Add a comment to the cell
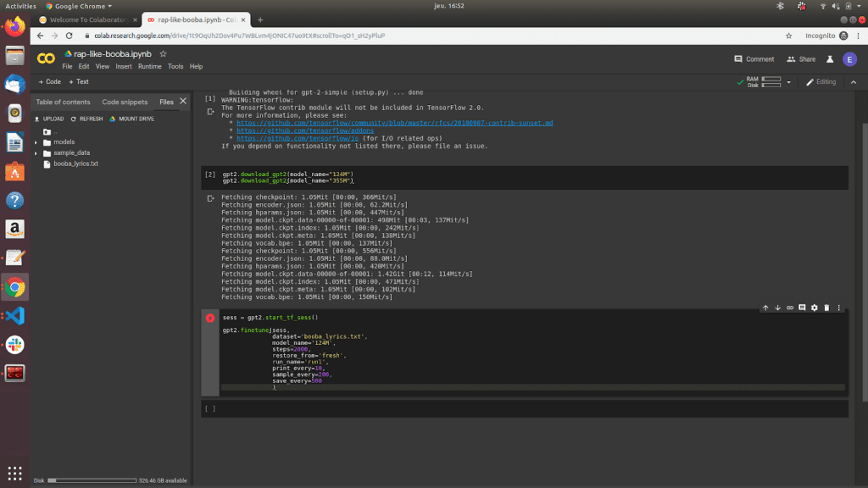 point(802,308)
